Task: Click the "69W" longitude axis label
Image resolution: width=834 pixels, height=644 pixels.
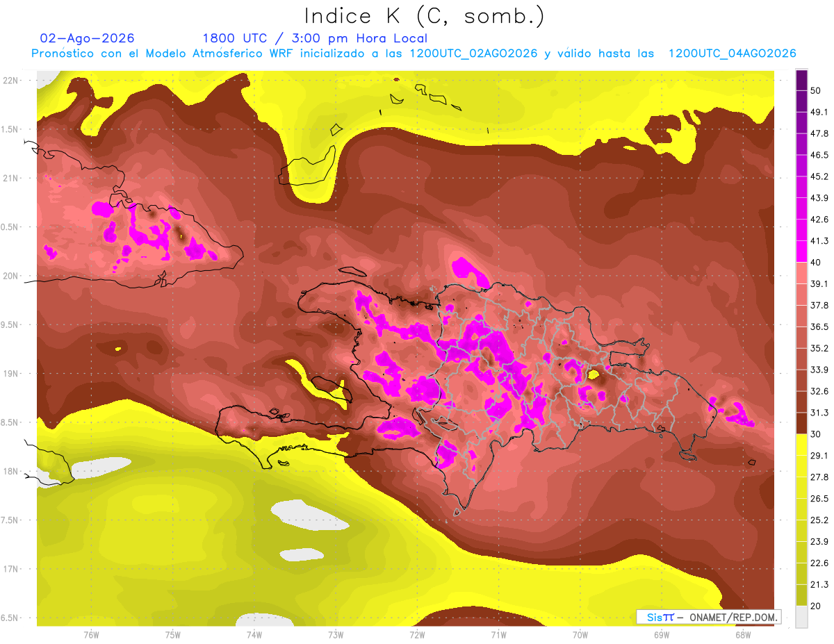Action: [662, 634]
